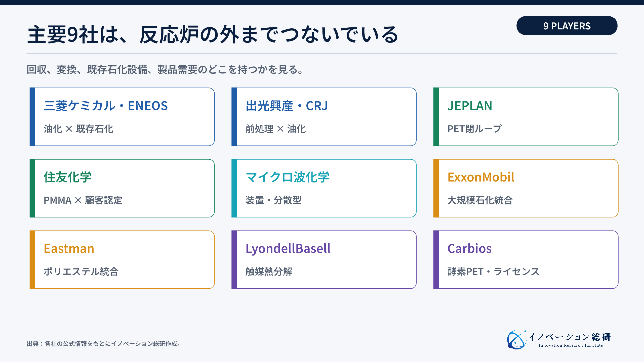Select the 油化 × 既存石化 description
This screenshot has width=644, height=362.
click(78, 129)
